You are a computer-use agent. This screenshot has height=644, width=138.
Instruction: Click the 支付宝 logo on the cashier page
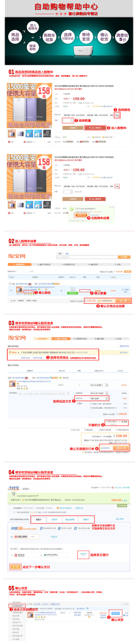click(14, 488)
